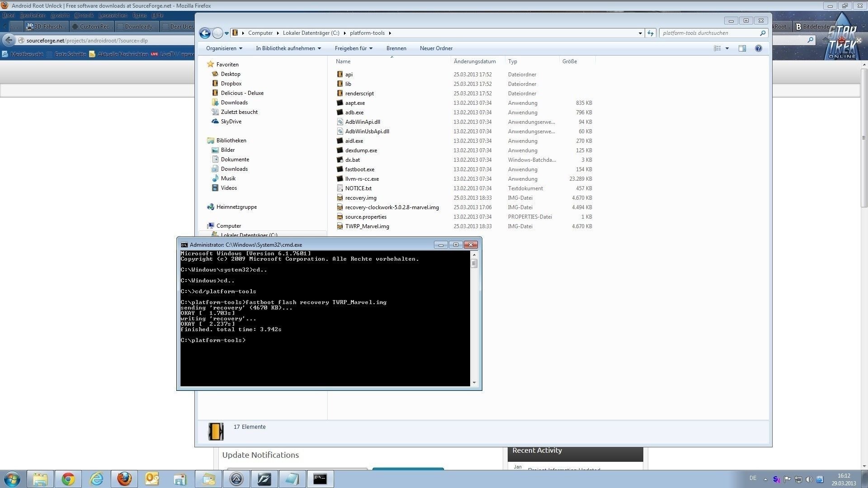Open Internet Explorer from taskbar

click(x=96, y=479)
